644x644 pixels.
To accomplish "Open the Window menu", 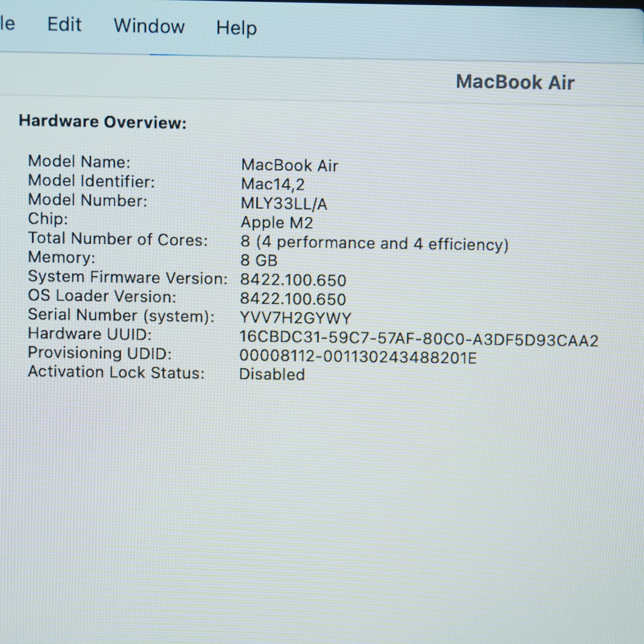I will [x=149, y=26].
